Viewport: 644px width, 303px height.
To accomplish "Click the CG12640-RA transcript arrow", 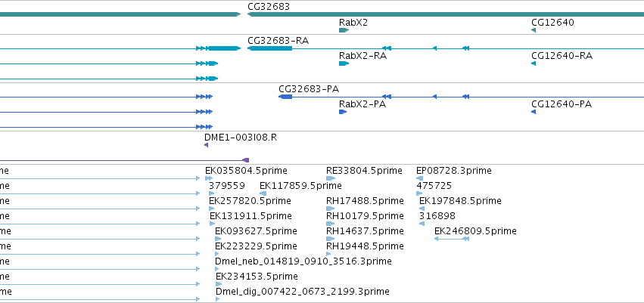I will tap(534, 63).
